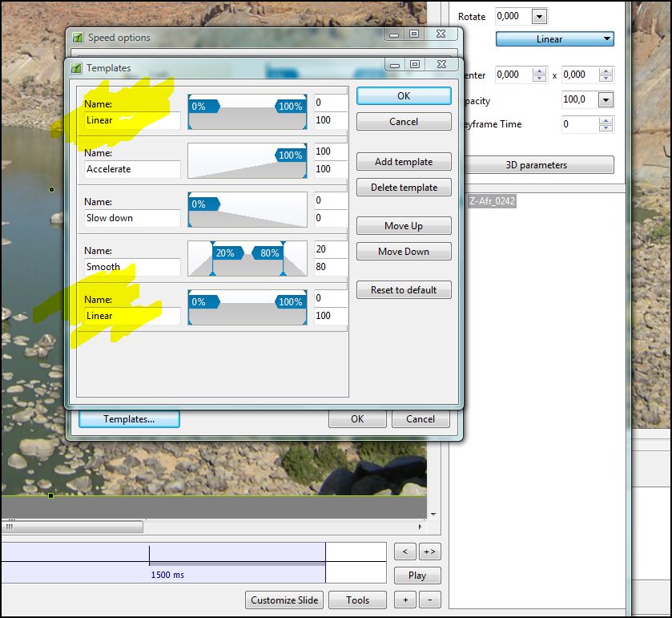Move the template up in list
672x618 pixels.
coord(404,226)
